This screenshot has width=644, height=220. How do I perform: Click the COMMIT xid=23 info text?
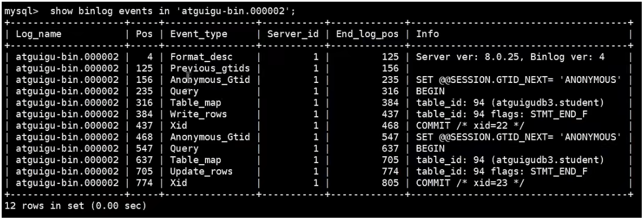coord(470,183)
